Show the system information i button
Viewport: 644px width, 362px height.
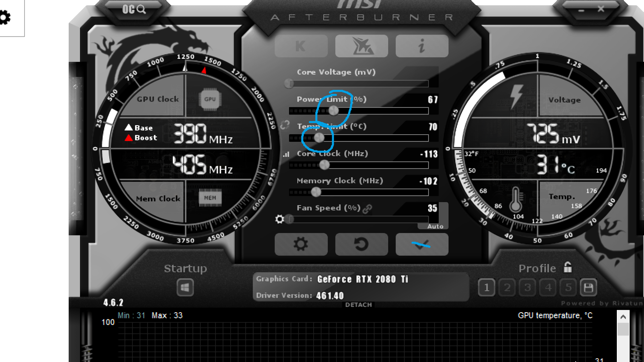click(x=422, y=46)
